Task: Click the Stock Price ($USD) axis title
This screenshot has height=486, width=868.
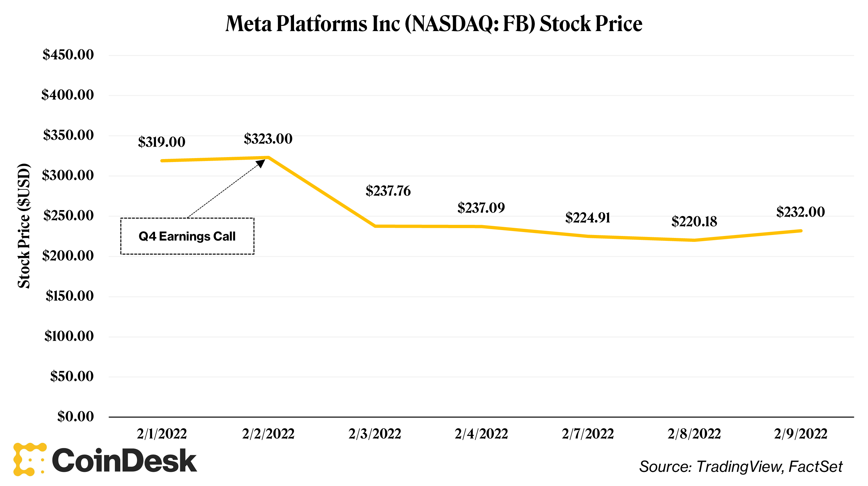Action: (24, 225)
